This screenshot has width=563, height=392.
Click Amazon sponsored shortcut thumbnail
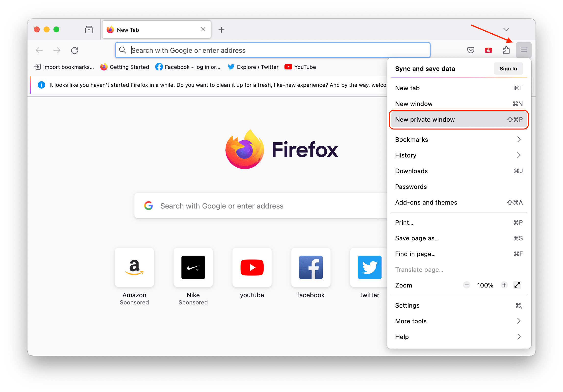coord(135,267)
